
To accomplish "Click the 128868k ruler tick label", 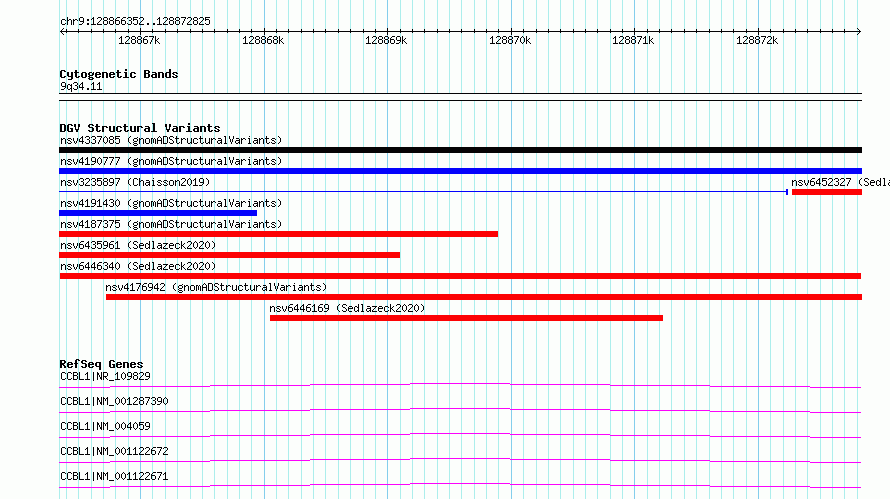I will click(263, 40).
